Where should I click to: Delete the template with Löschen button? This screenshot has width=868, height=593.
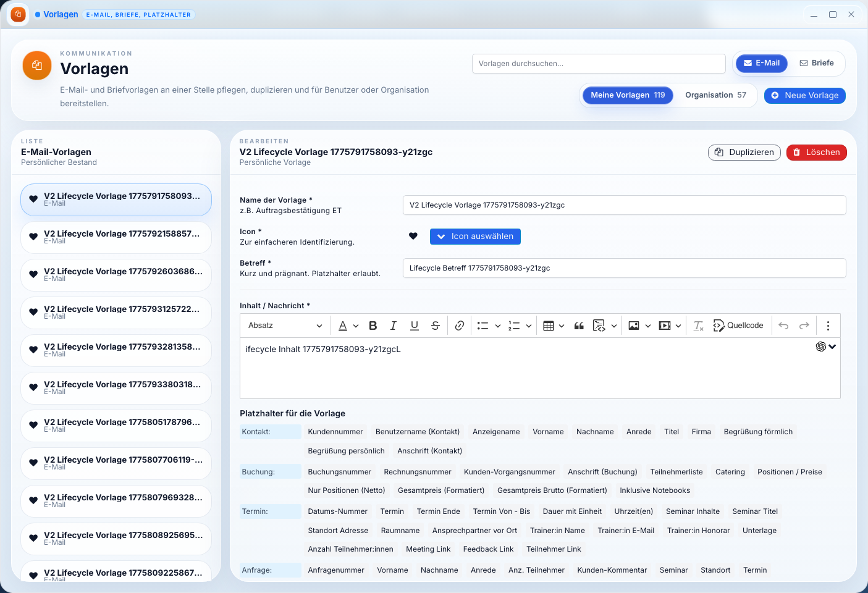click(x=816, y=153)
